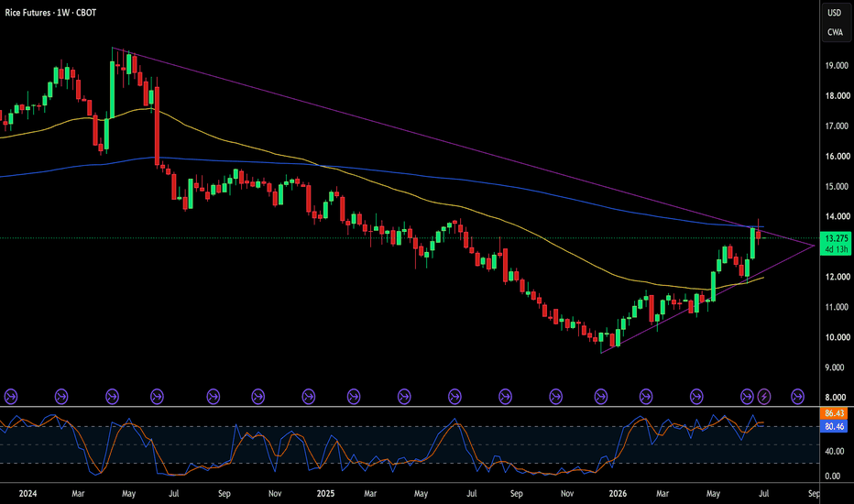Click the lightning bolt event icon
Image resolution: width=854 pixels, height=504 pixels.
tap(764, 397)
